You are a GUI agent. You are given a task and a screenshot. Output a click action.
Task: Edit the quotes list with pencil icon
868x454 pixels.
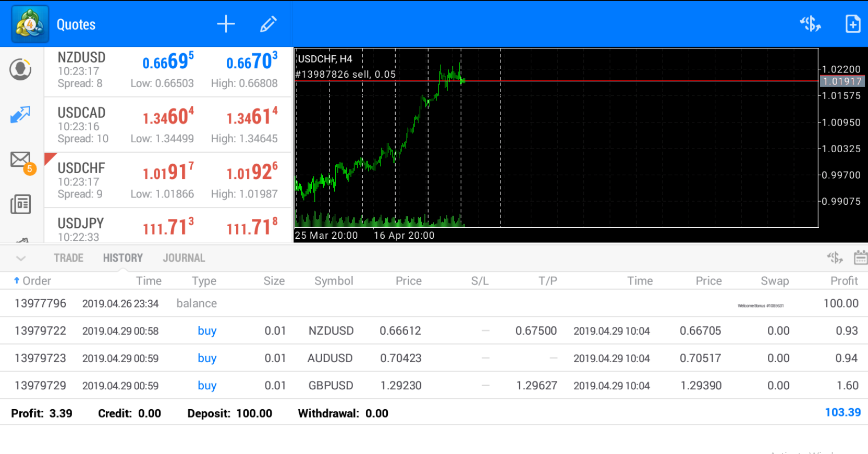268,24
